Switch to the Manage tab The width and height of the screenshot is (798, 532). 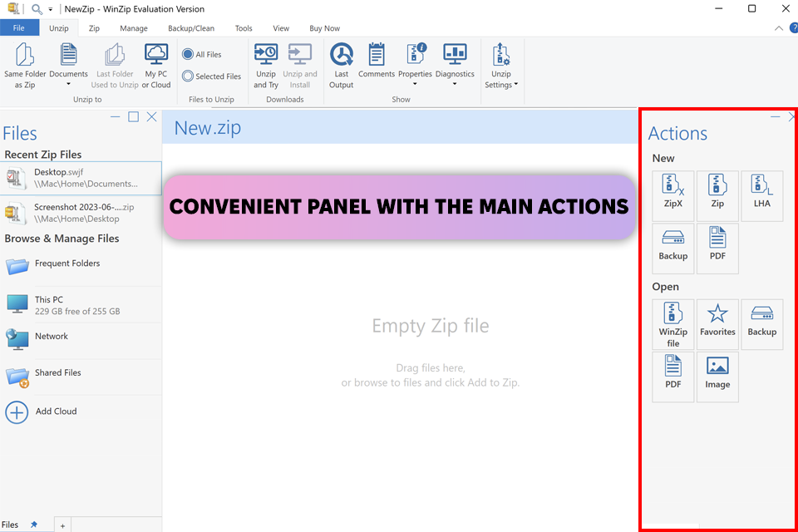[x=134, y=28]
